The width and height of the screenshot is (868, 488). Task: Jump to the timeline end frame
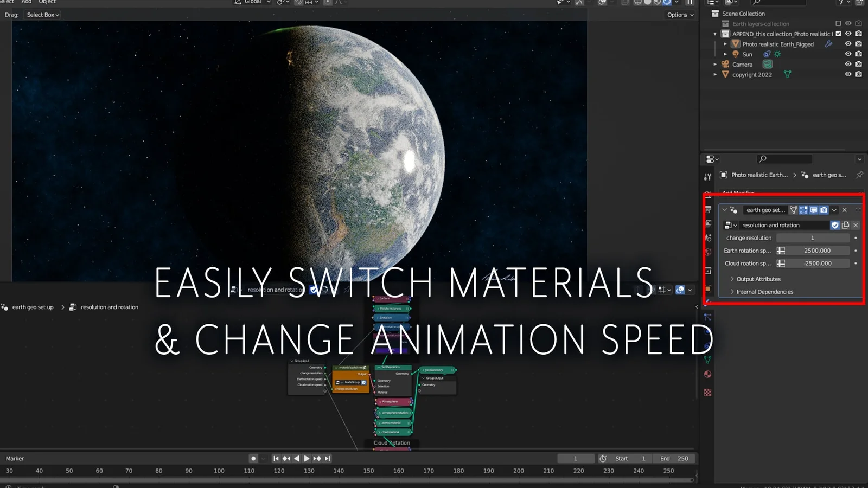327,459
